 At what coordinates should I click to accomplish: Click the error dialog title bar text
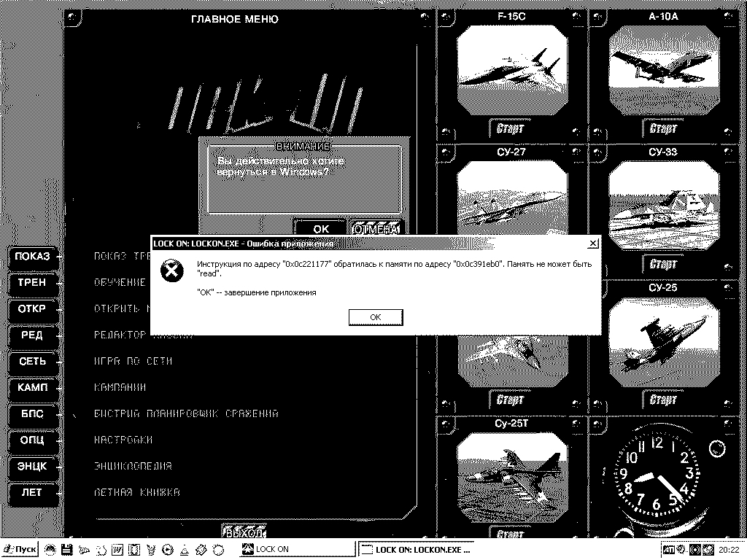244,244
